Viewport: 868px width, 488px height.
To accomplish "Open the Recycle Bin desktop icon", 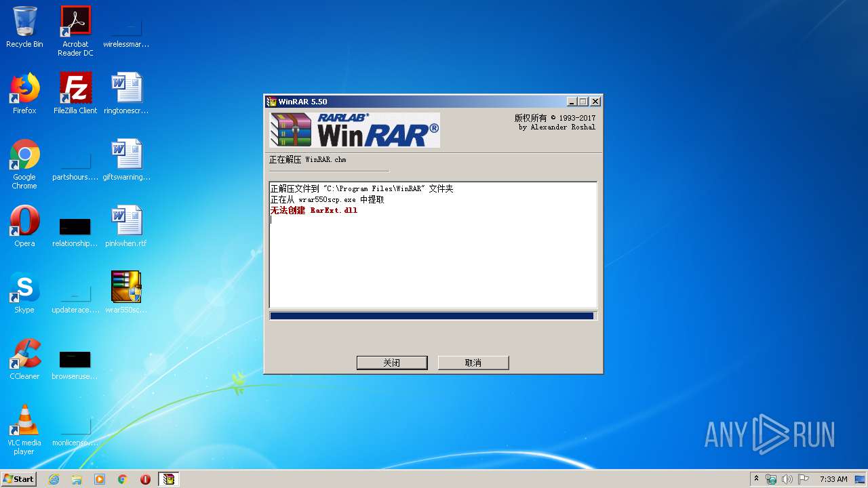I will tap(24, 27).
